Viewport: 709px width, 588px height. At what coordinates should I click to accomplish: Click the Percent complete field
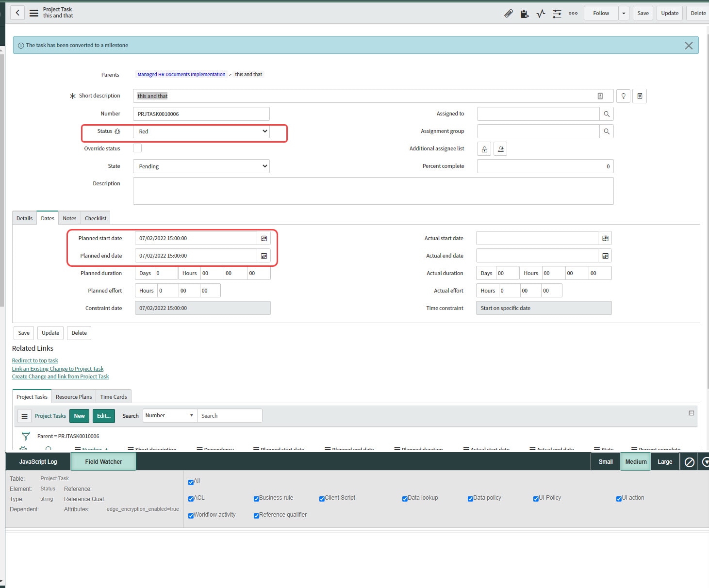click(545, 166)
